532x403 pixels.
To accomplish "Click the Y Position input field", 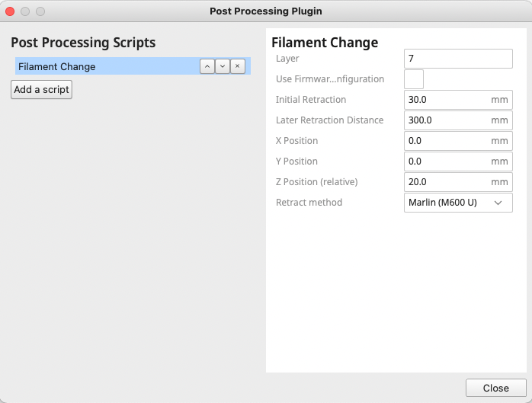I will [447, 162].
